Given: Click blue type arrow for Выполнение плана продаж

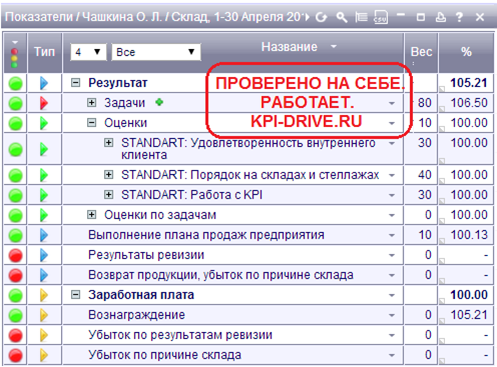Looking at the screenshot, I should click(44, 235).
